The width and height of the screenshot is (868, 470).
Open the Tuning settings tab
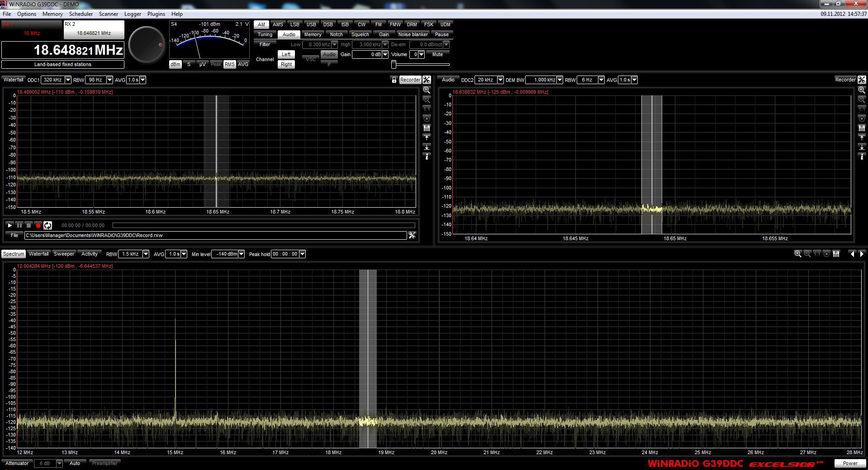(265, 34)
